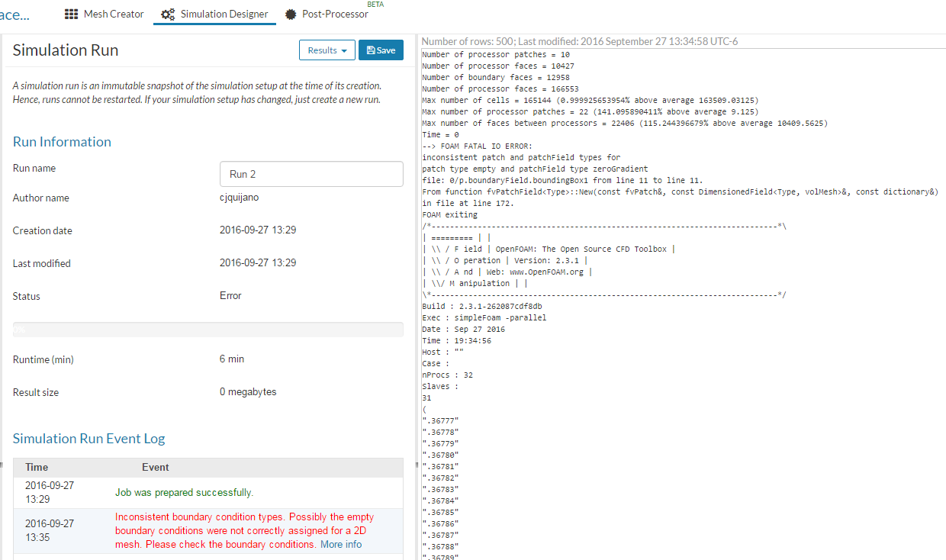Select the Date : Sep 27 2016 log line

(x=463, y=329)
